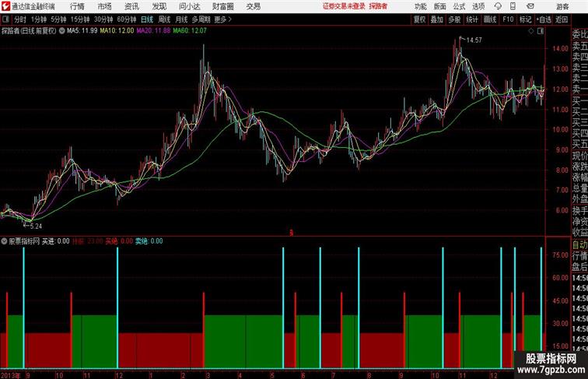
Task: Toggle the left sidebar panel icon
Action: tap(5, 19)
